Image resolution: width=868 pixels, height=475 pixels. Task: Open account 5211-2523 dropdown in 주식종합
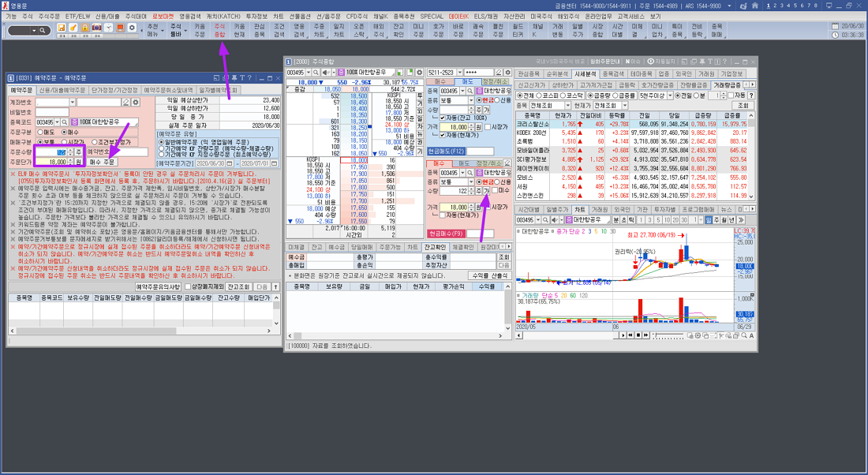point(459,73)
